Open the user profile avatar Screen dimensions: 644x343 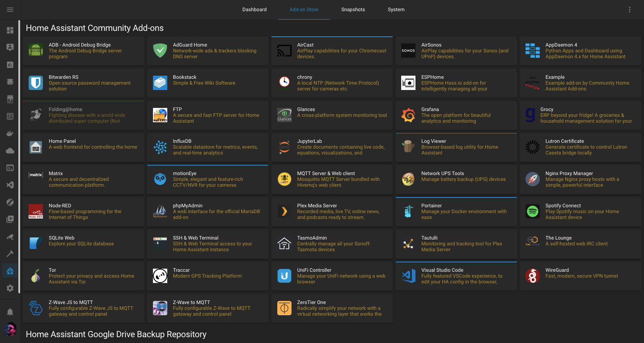coord(10,330)
